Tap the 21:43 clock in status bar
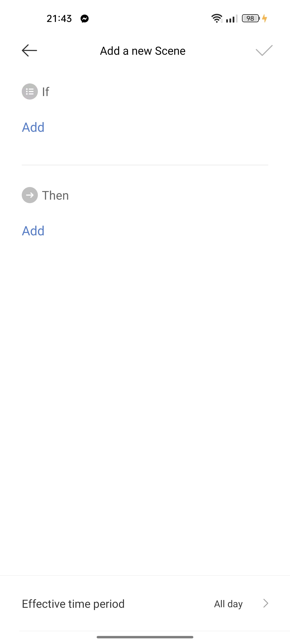This screenshot has height=644, width=290. pos(59,19)
